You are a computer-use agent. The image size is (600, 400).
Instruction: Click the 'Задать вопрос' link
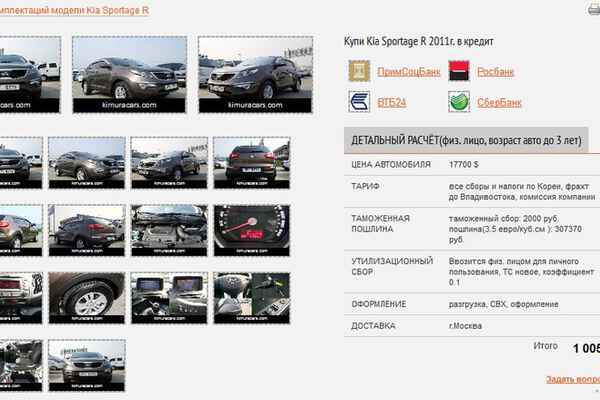(573, 379)
